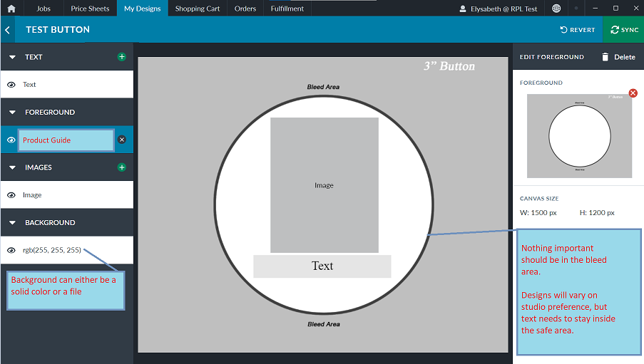
Task: Click the Home icon in top bar
Action: [x=11, y=9]
